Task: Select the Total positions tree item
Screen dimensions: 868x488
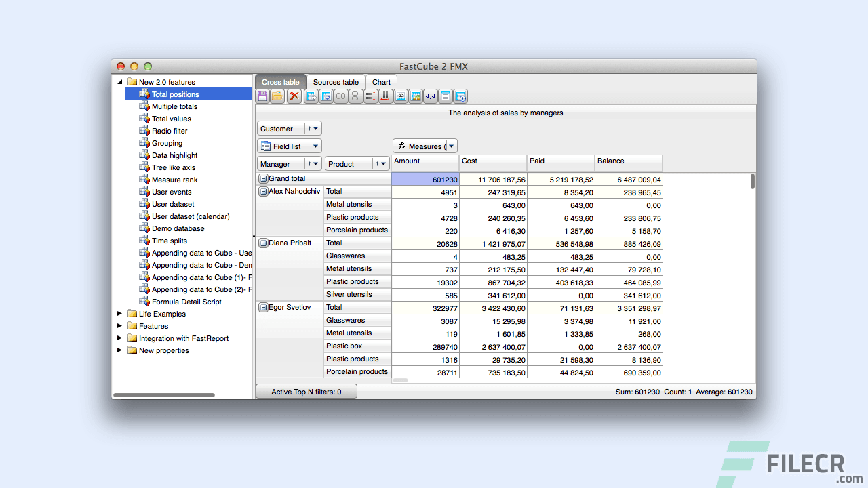Action: click(189, 94)
